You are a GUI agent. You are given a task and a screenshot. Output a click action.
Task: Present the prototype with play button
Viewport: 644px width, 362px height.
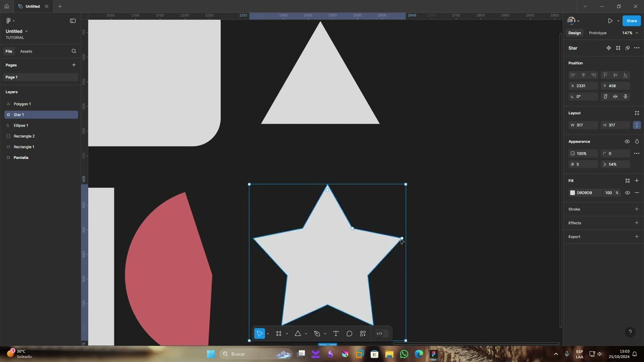click(610, 21)
